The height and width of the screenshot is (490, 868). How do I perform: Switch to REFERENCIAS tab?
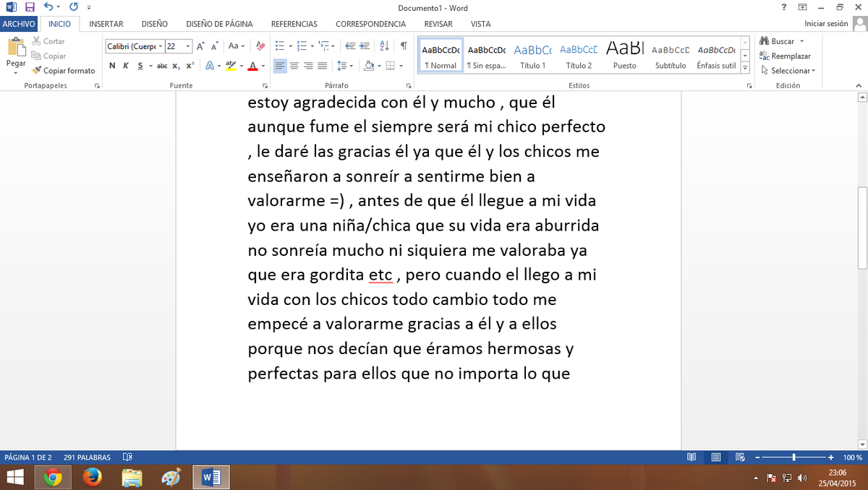click(294, 24)
